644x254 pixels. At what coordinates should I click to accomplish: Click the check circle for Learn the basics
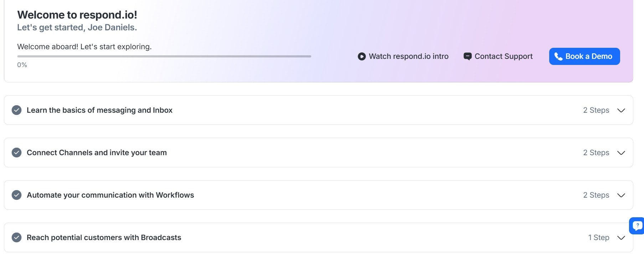point(16,110)
